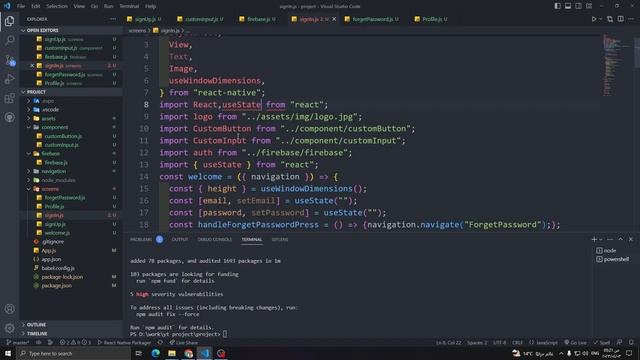Screen dimensions: 640x360
Task: Open notifications bell in status bar
Action: (x=631, y=342)
